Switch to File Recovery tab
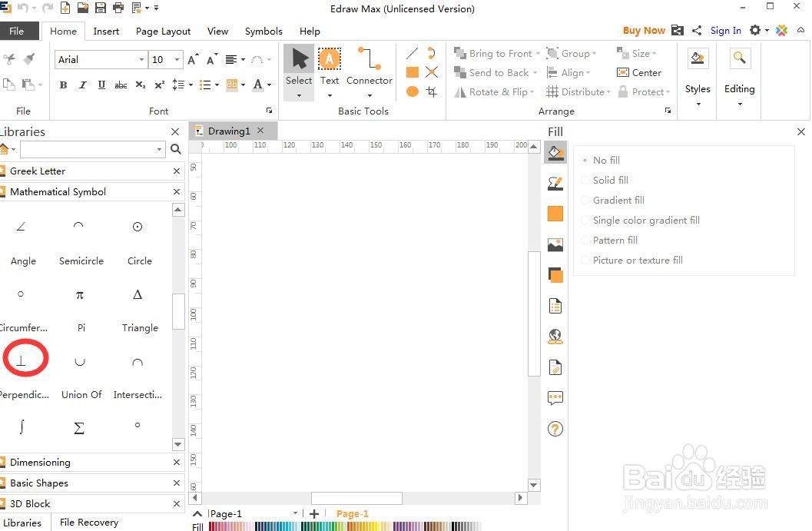 [x=89, y=523]
